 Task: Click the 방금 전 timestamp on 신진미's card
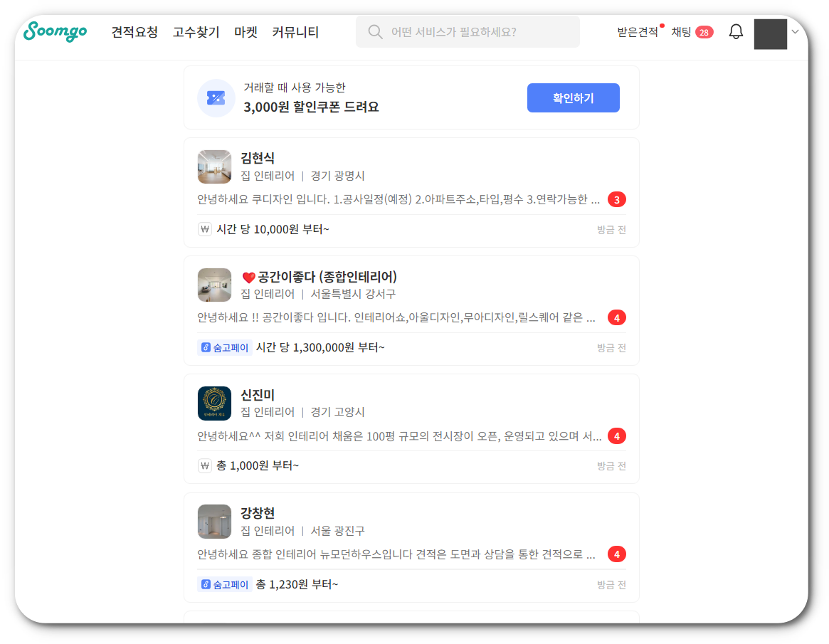[x=611, y=466]
